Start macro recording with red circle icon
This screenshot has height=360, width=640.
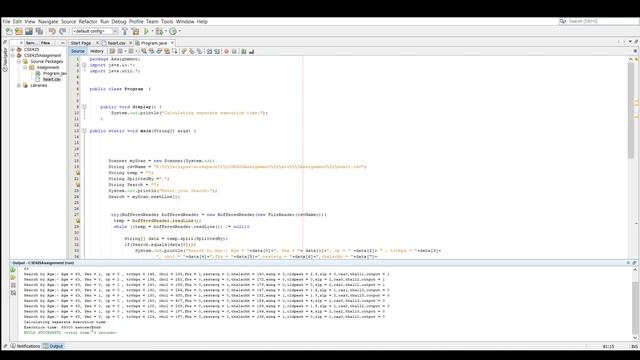coord(227,51)
